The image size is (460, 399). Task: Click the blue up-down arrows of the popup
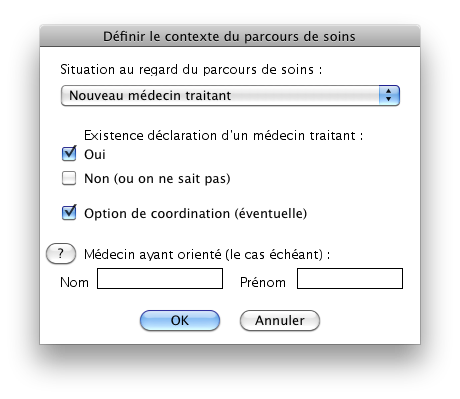point(389,95)
